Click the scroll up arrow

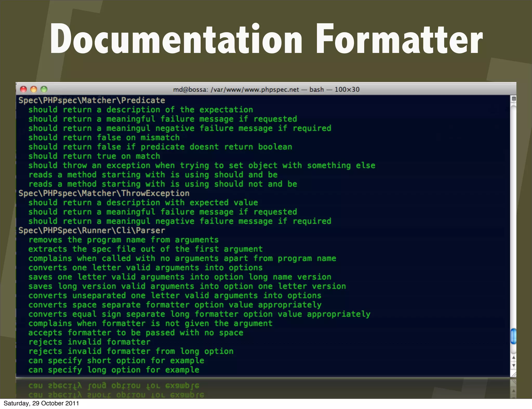[514, 358]
